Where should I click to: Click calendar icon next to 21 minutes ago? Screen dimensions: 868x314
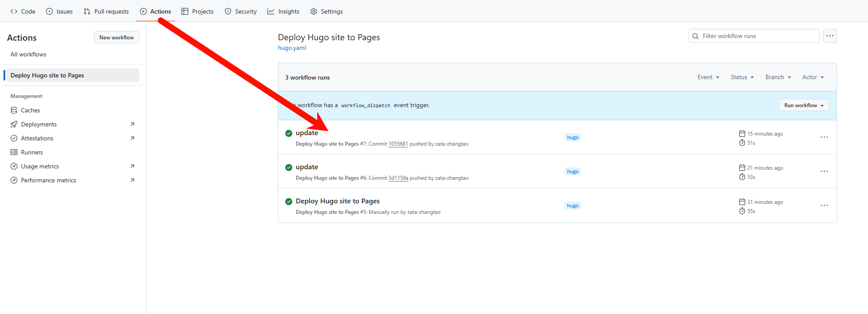tap(742, 167)
